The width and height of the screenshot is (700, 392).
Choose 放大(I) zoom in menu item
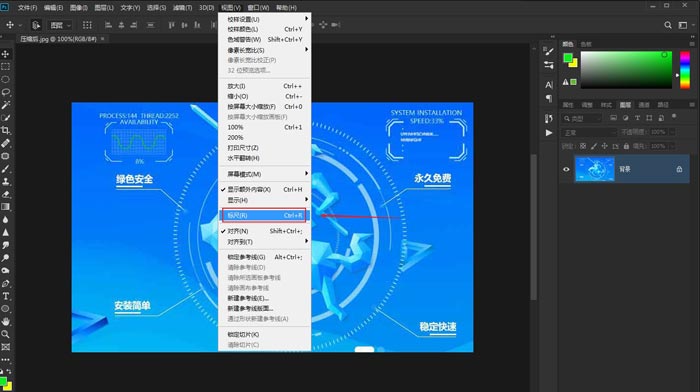click(x=264, y=86)
